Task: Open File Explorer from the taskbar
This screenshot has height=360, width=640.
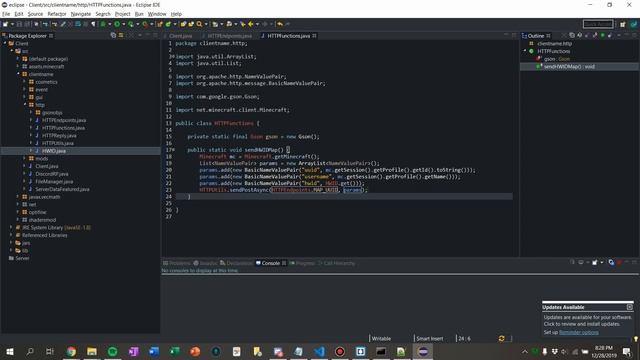Action: click(x=92, y=351)
